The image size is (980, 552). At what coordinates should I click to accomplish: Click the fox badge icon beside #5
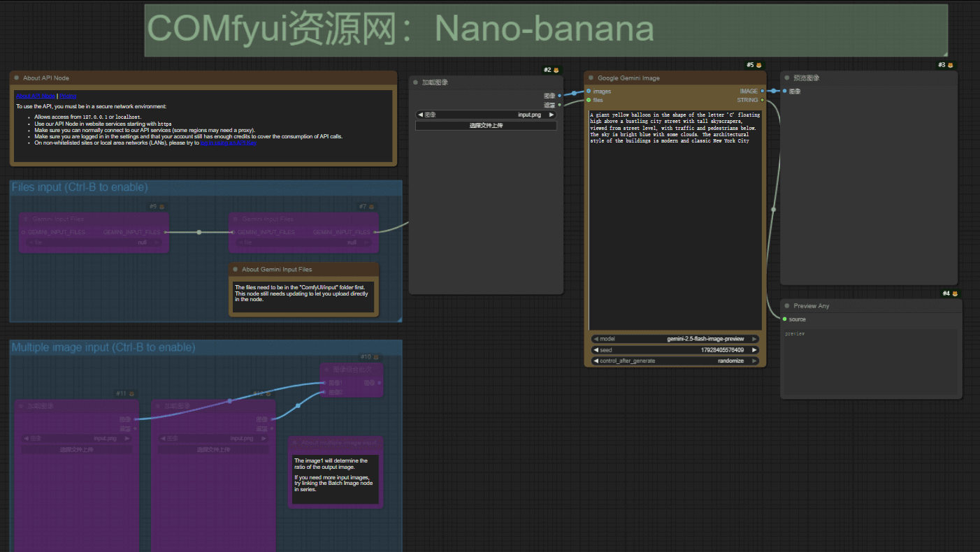click(x=759, y=65)
